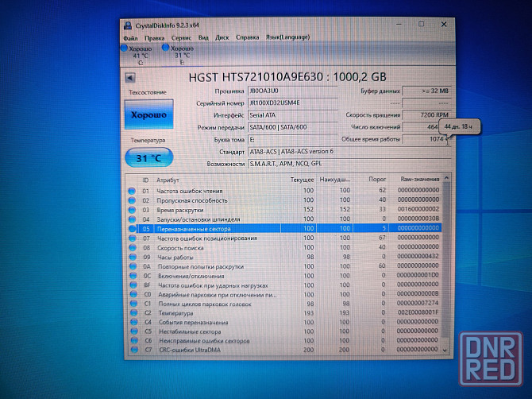Click the 31 °C temperature button

tap(149, 158)
